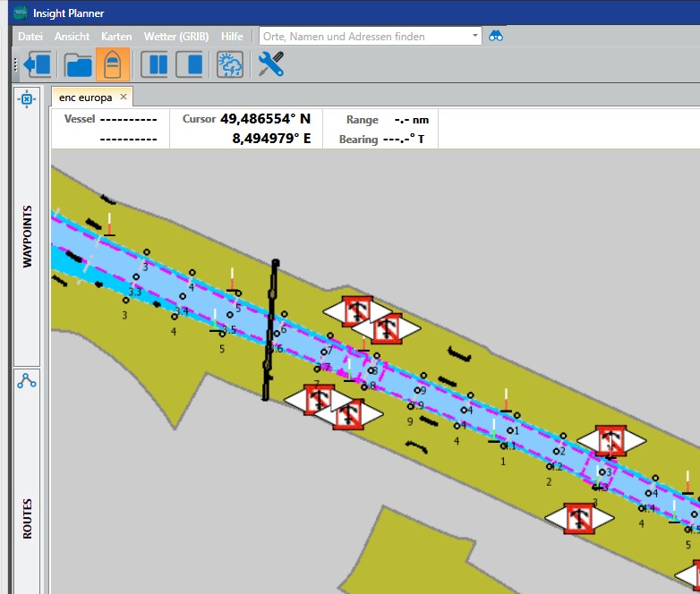Toggle the split two-panel view icon
700x594 pixels.
[x=158, y=65]
